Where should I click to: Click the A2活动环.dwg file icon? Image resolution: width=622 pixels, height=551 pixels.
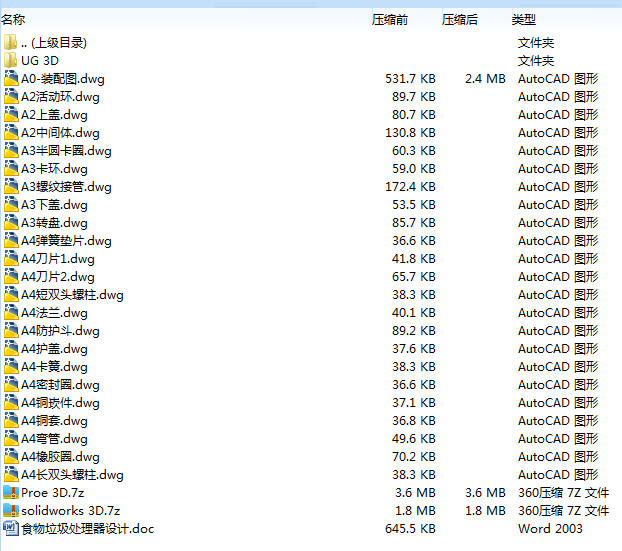click(11, 96)
